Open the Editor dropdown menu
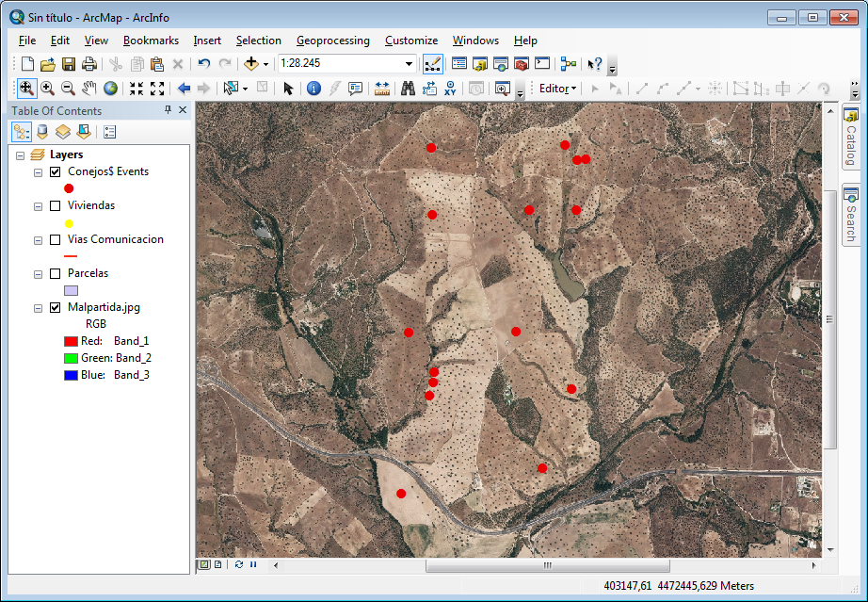The image size is (868, 602). [557, 88]
